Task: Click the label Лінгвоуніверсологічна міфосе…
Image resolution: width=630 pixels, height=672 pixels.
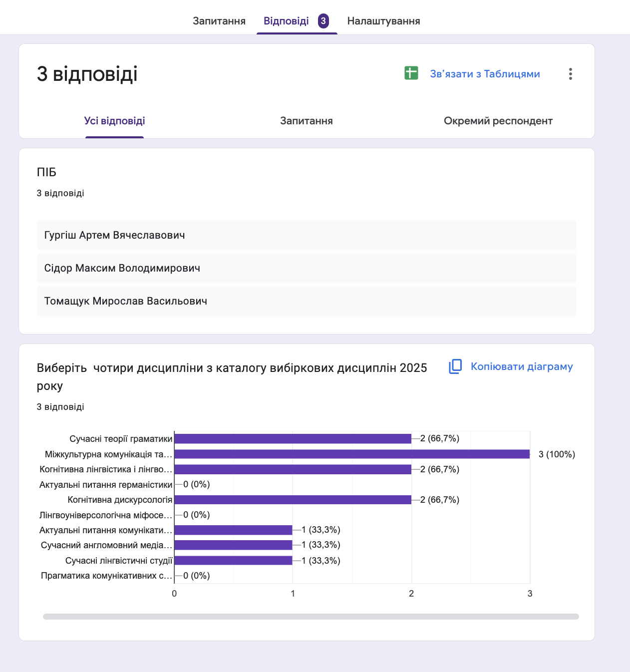Action: [x=106, y=515]
